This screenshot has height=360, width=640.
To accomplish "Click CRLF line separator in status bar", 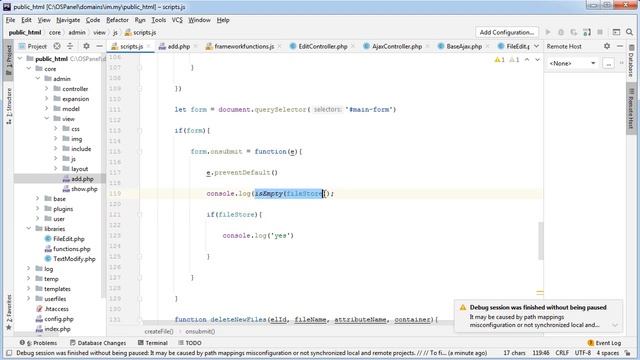I will (x=562, y=353).
